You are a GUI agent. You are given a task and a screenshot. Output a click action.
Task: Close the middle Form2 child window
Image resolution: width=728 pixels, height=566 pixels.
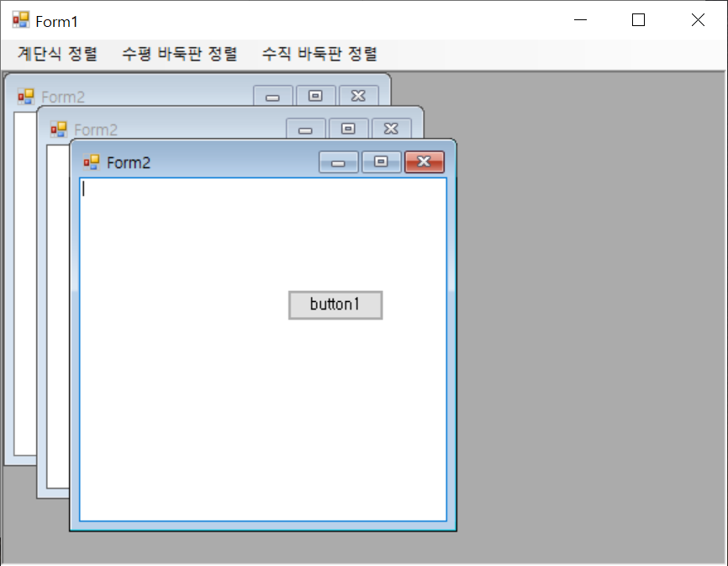click(392, 129)
